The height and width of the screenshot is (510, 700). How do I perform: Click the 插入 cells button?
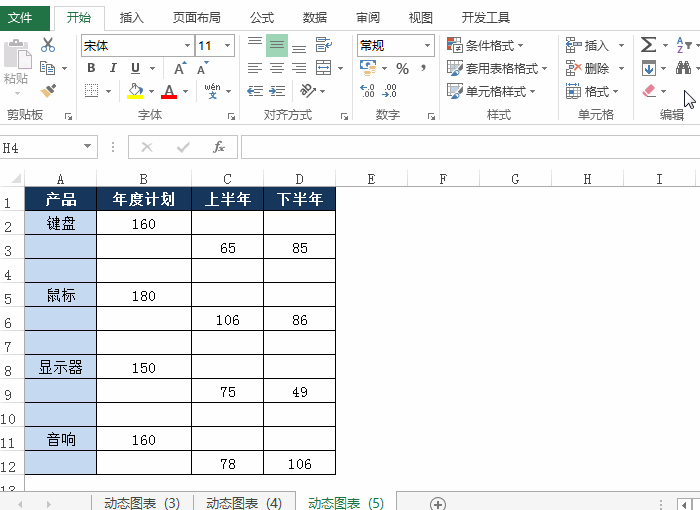(x=587, y=45)
